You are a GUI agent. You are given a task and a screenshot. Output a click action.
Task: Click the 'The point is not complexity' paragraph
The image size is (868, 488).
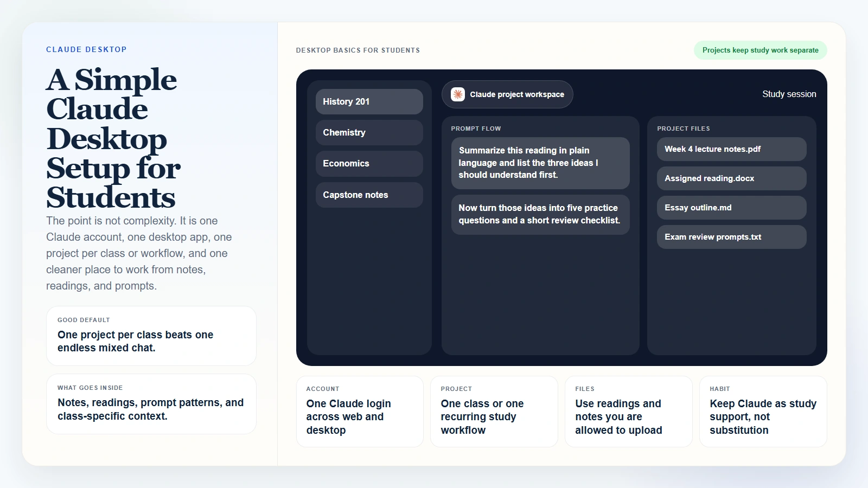pyautogui.click(x=139, y=253)
